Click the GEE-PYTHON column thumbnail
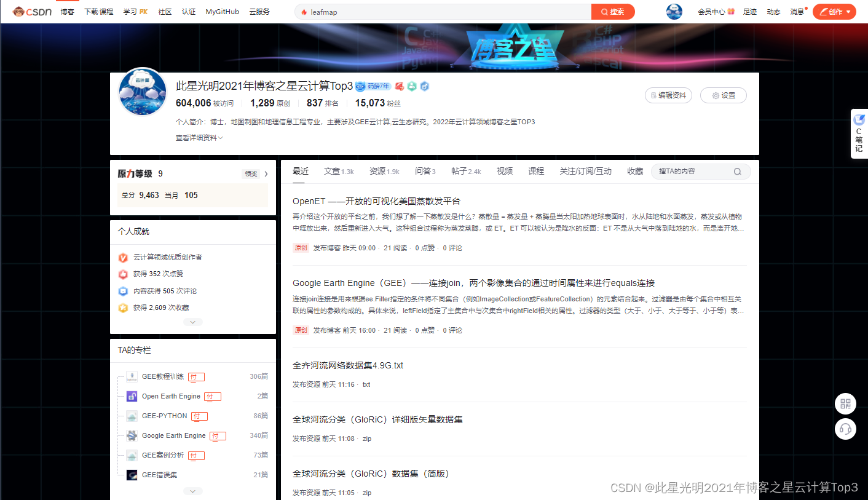This screenshot has width=868, height=500. point(132,416)
